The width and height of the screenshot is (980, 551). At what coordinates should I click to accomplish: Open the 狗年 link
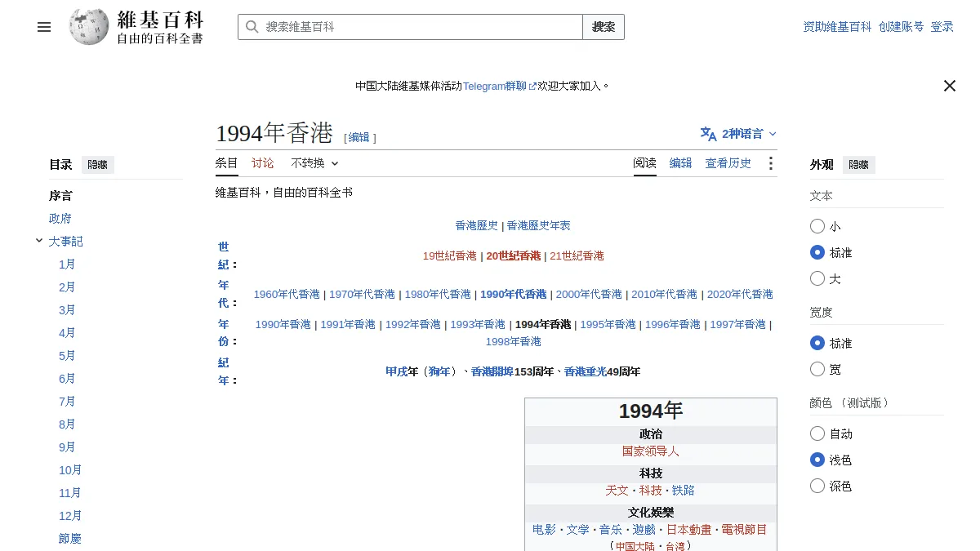pos(440,372)
